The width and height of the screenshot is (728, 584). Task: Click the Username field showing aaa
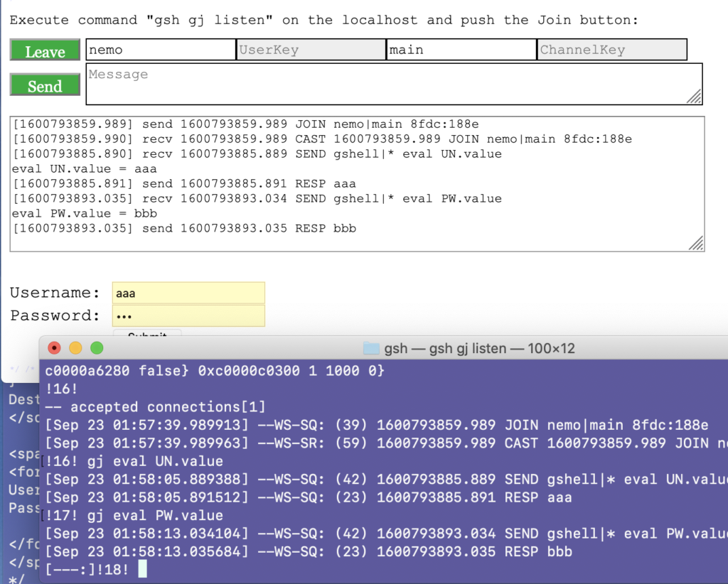(188, 293)
